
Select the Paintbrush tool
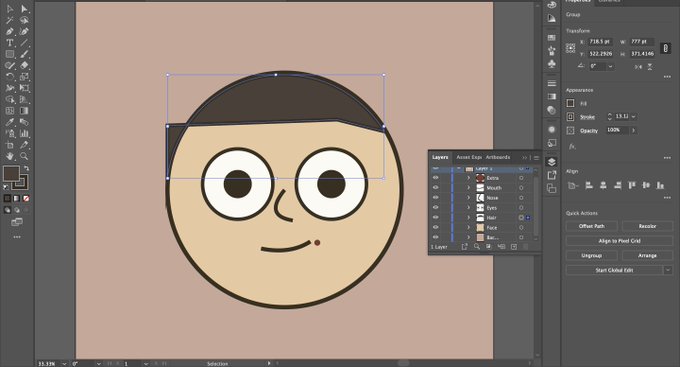pyautogui.click(x=24, y=54)
